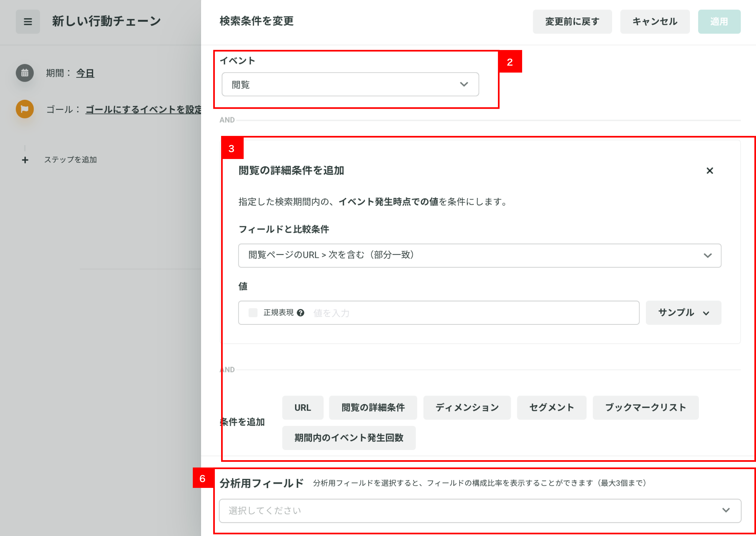The image size is (756, 536).
Task: Add a セグメント condition
Action: (x=552, y=408)
